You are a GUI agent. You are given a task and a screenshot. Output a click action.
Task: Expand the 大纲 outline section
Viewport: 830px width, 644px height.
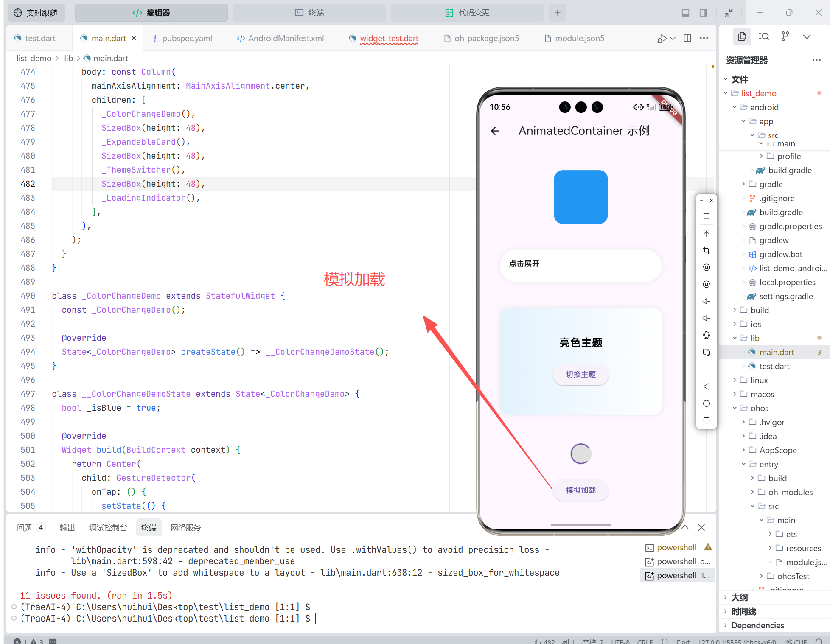[739, 597]
